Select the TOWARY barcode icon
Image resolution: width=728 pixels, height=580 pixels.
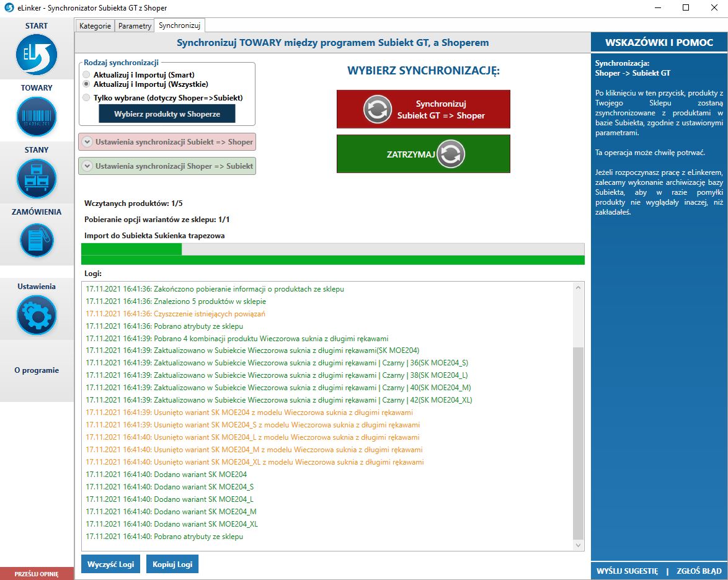coord(37,117)
